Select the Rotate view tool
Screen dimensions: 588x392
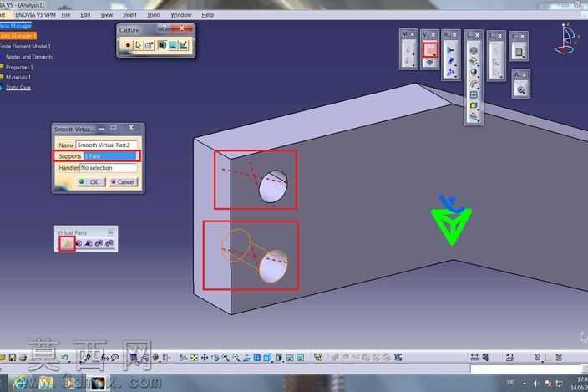pos(215,358)
